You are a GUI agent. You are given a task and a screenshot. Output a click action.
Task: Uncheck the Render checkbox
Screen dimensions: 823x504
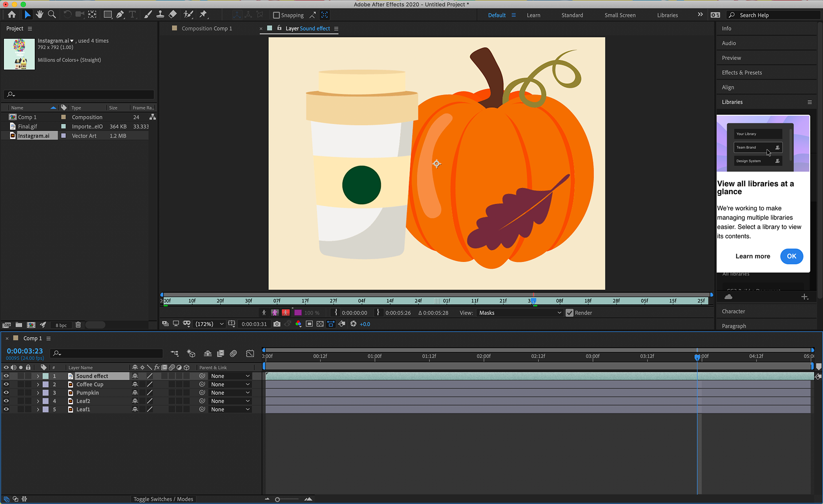pyautogui.click(x=569, y=313)
